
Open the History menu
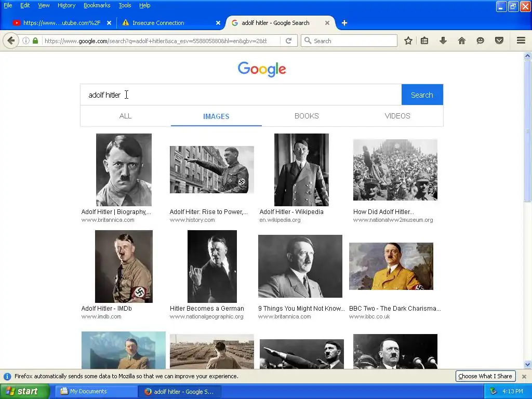66,5
